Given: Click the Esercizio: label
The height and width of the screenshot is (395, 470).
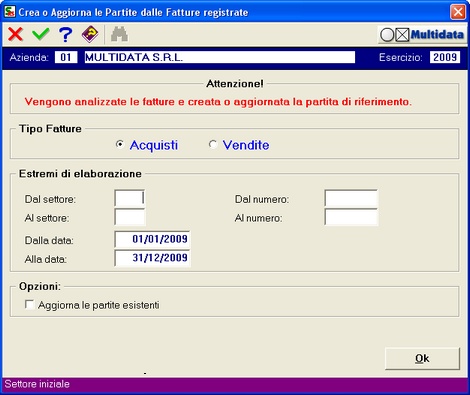Looking at the screenshot, I should (401, 57).
